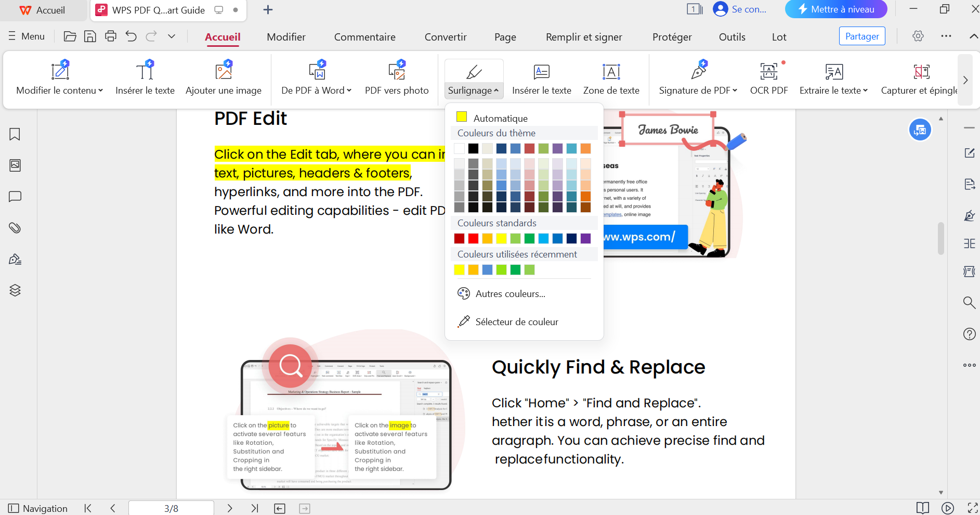The image size is (980, 515).
Task: Toggle full screen mode in status bar
Action: pyautogui.click(x=972, y=508)
